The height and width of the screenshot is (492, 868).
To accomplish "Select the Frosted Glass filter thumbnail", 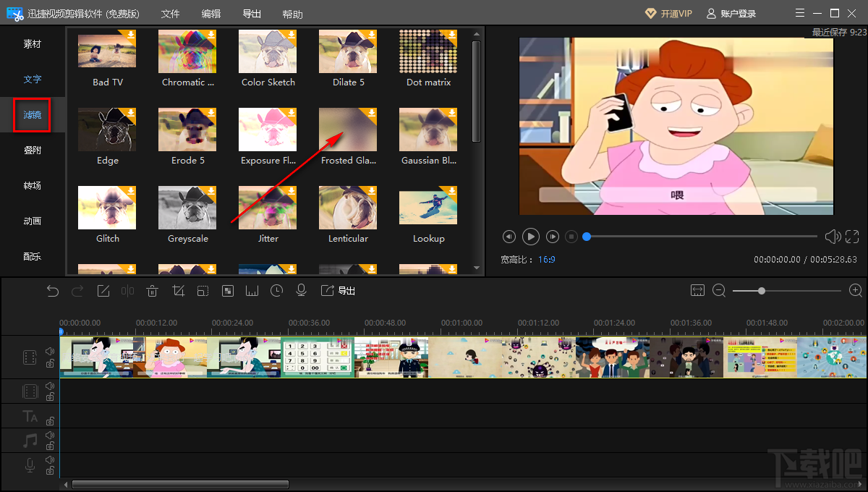I will [x=348, y=130].
